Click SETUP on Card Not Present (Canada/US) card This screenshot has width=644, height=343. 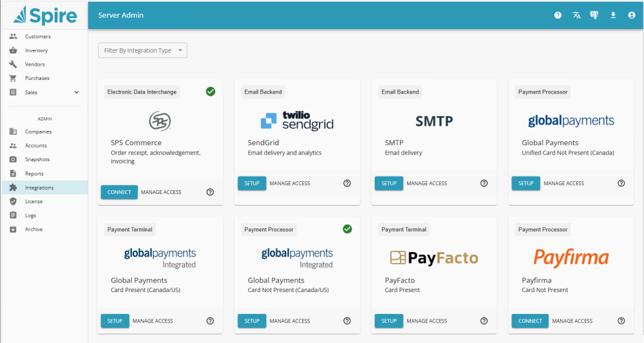click(252, 321)
